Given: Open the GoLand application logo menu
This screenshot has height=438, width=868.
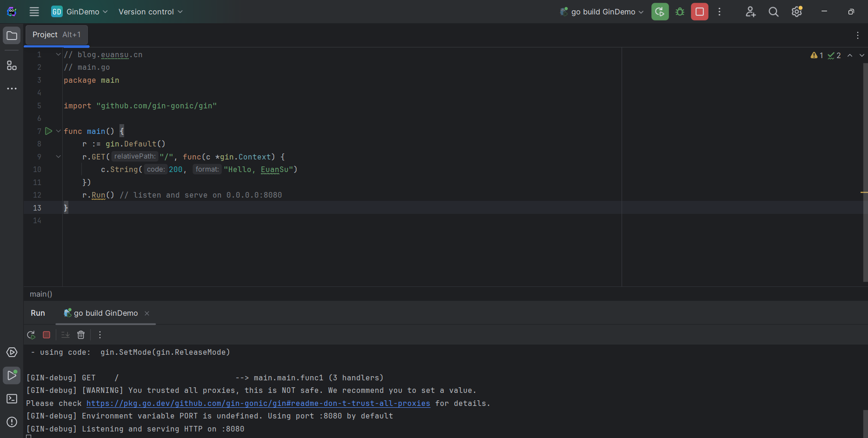Looking at the screenshot, I should pos(12,12).
